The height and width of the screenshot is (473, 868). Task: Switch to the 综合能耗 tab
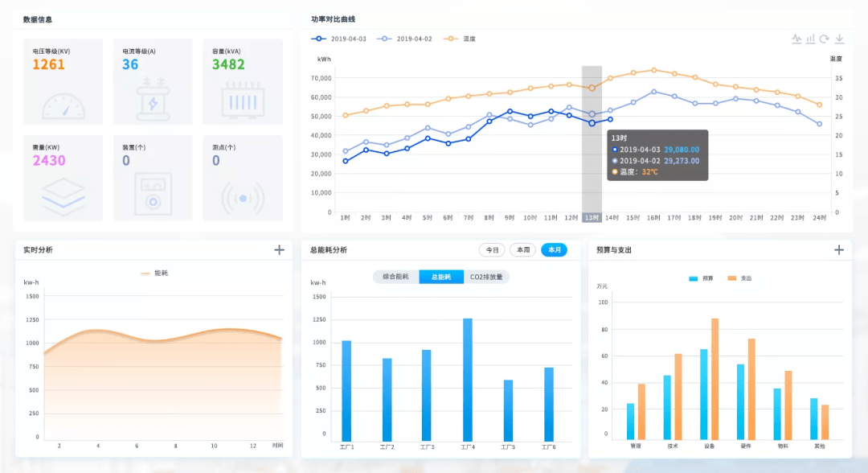pyautogui.click(x=395, y=277)
